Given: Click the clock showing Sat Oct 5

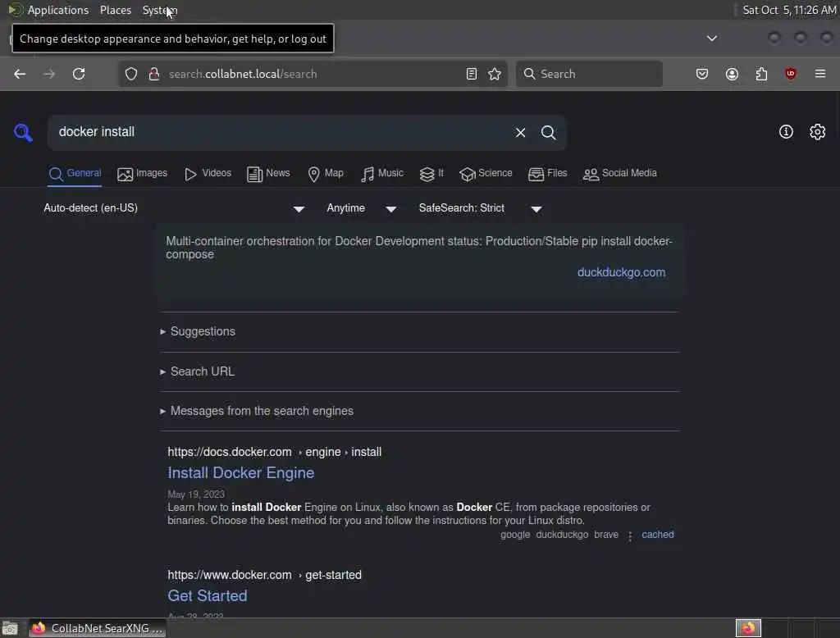Looking at the screenshot, I should point(788,10).
